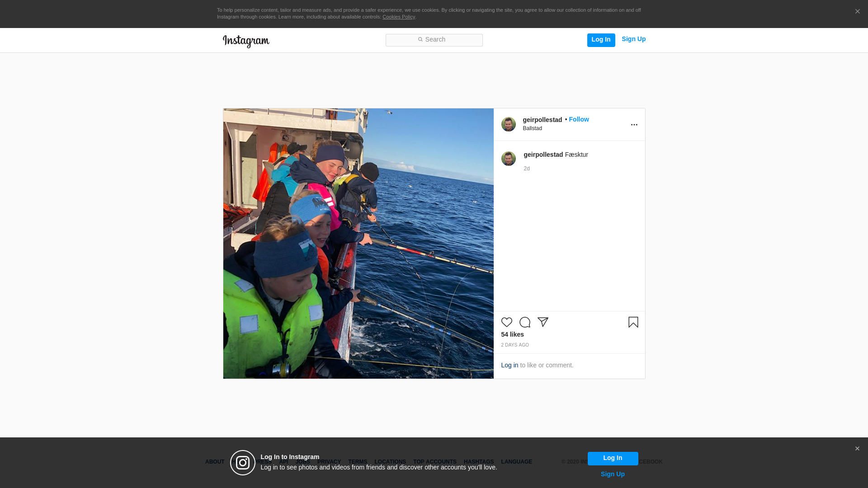
Task: Open geirpollestad profile picture in post header
Action: point(509,124)
